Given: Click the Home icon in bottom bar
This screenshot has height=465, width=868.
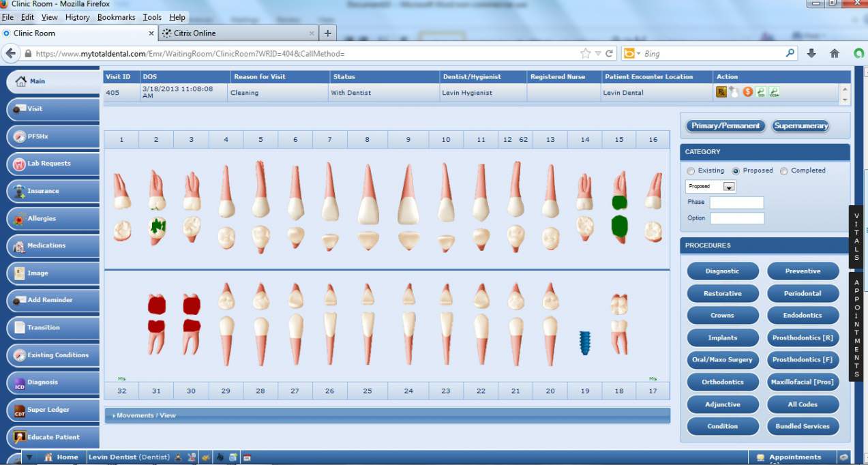Looking at the screenshot, I should 48,457.
